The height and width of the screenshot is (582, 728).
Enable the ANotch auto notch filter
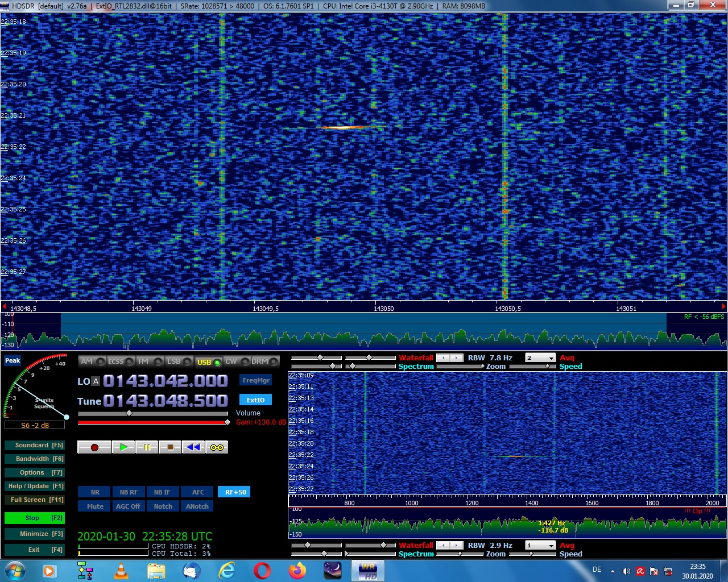coord(197,506)
